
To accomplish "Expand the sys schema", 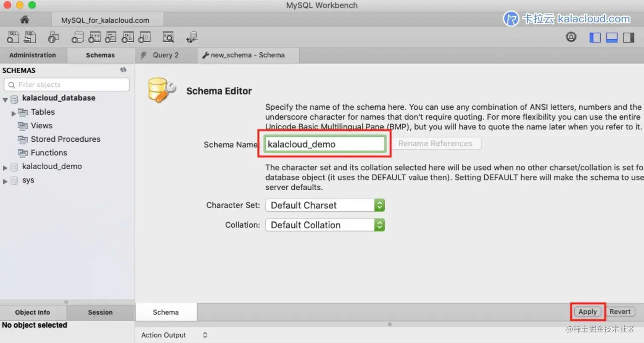I will pos(5,181).
